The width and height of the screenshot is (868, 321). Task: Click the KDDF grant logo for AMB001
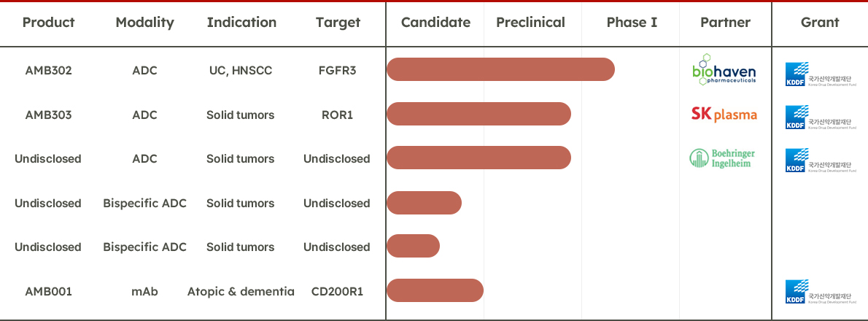pos(820,292)
